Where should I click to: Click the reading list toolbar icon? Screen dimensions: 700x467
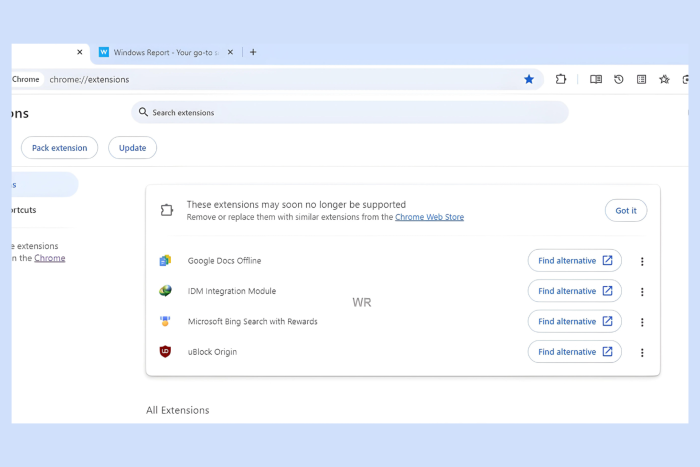[642, 79]
